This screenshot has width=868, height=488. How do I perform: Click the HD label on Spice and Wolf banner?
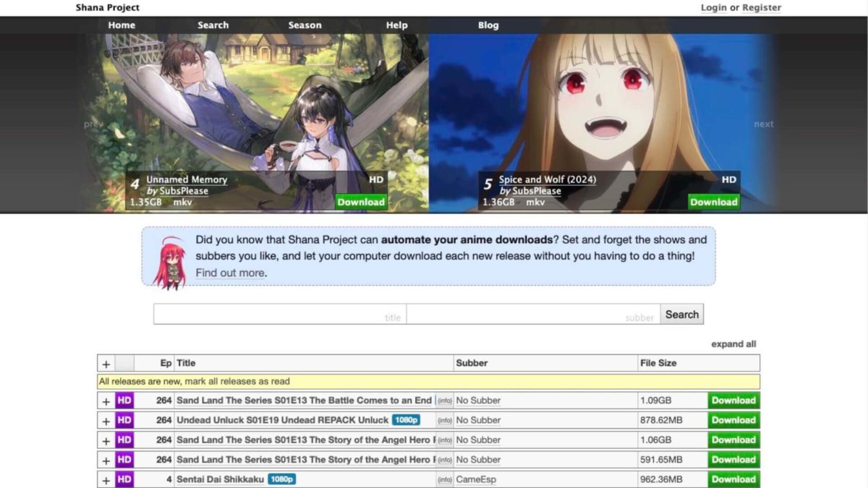(x=729, y=179)
